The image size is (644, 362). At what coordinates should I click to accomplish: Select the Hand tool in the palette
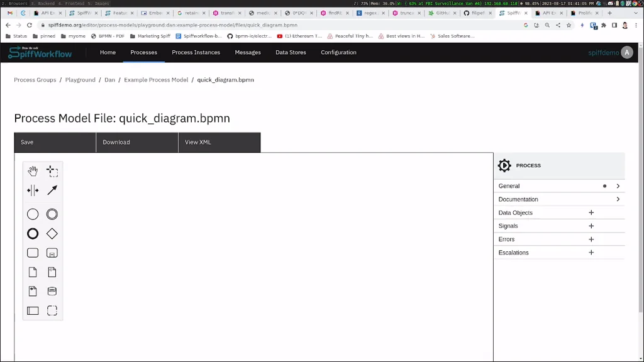(33, 170)
